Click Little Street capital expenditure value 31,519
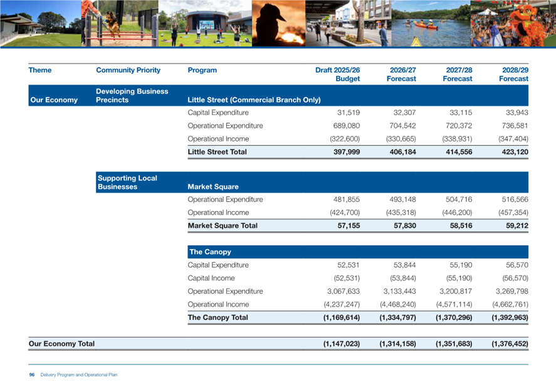556x392 pixels. [x=349, y=113]
